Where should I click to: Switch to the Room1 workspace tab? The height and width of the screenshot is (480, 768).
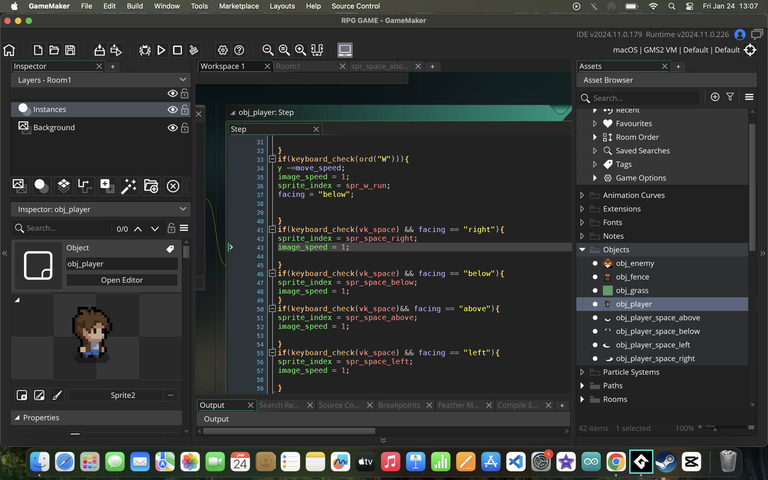point(288,66)
